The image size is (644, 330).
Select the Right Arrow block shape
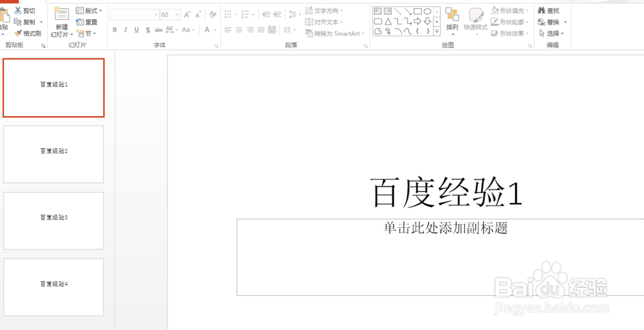417,21
